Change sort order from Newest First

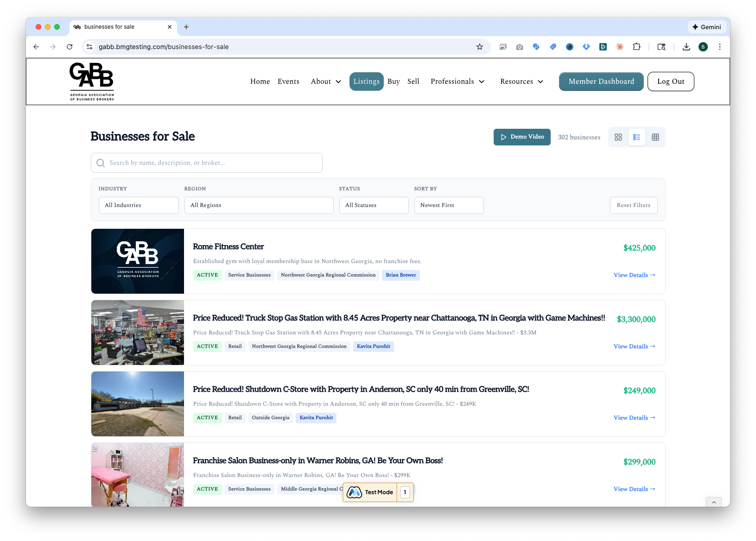(x=448, y=205)
